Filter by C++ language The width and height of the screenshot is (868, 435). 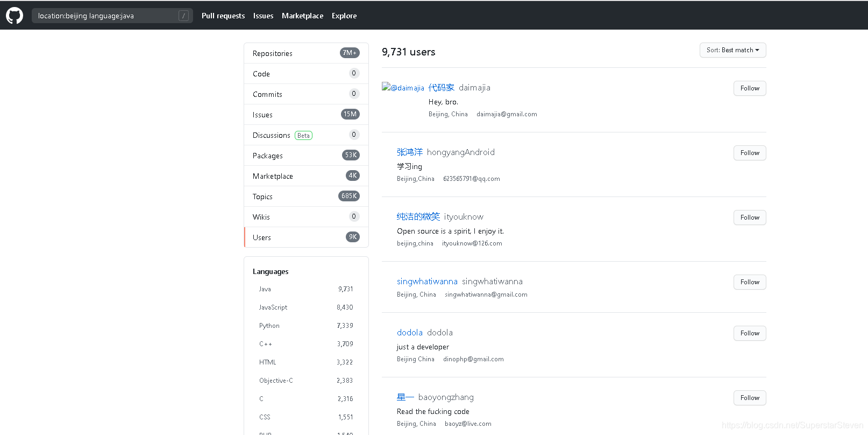306,344
